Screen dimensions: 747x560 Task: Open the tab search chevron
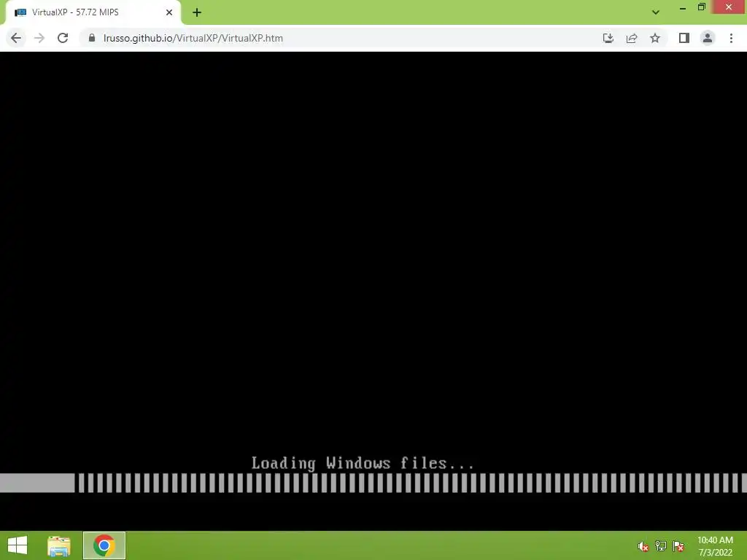[x=656, y=12]
